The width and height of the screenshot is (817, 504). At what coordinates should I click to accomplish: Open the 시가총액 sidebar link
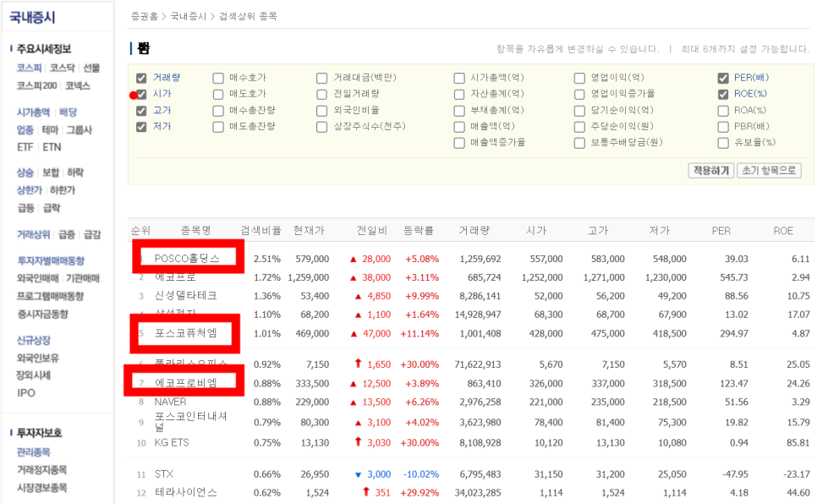33,112
